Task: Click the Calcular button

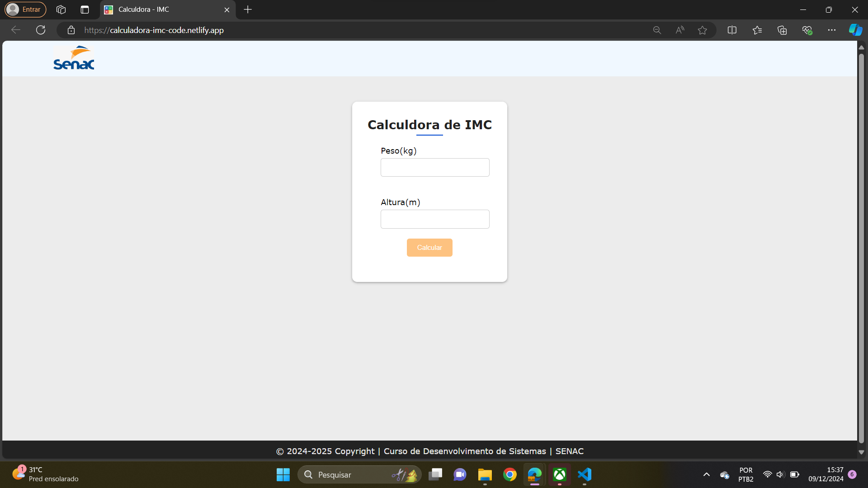Action: pyautogui.click(x=429, y=248)
